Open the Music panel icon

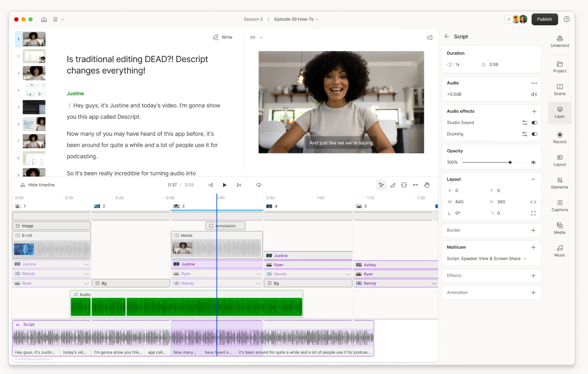tap(560, 251)
